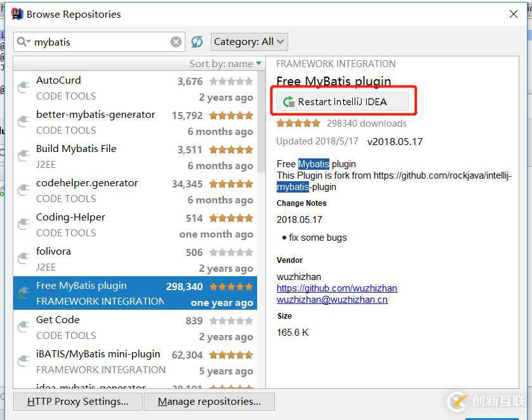532x420 pixels.
Task: Click the codehelper.generator star rating
Action: (x=231, y=184)
